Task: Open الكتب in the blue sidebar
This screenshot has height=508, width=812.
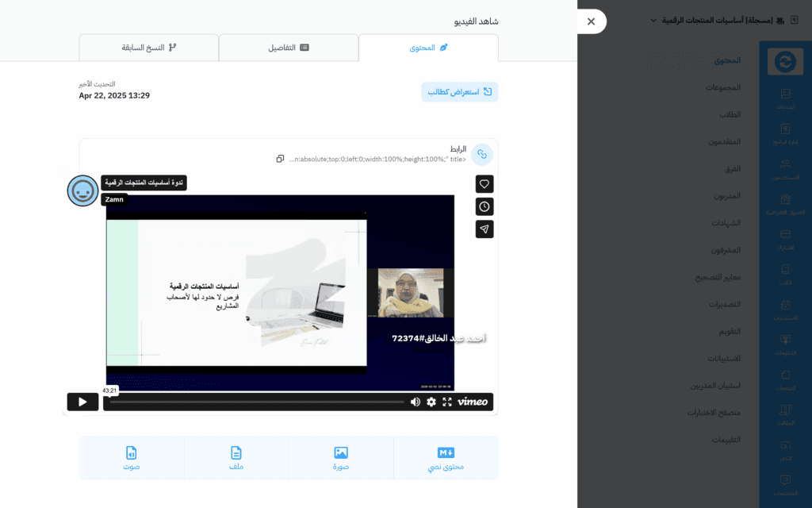Action: click(786, 274)
